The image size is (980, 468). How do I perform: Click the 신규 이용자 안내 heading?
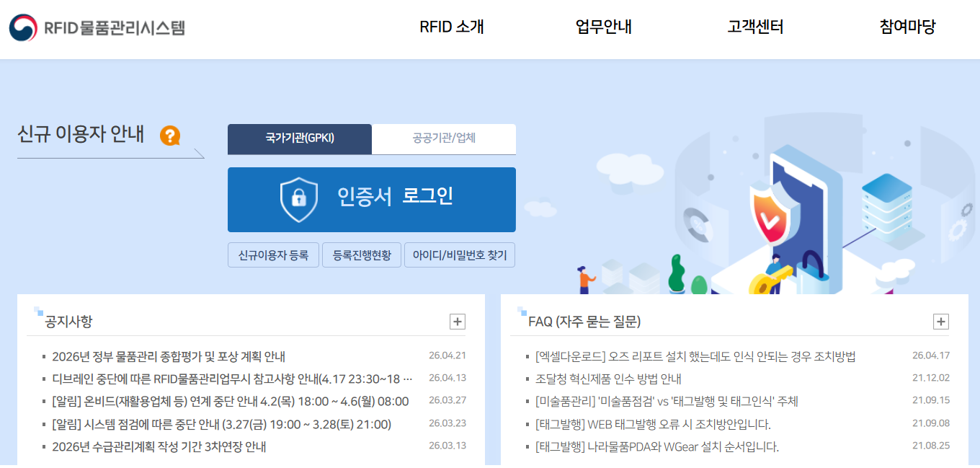click(x=81, y=134)
